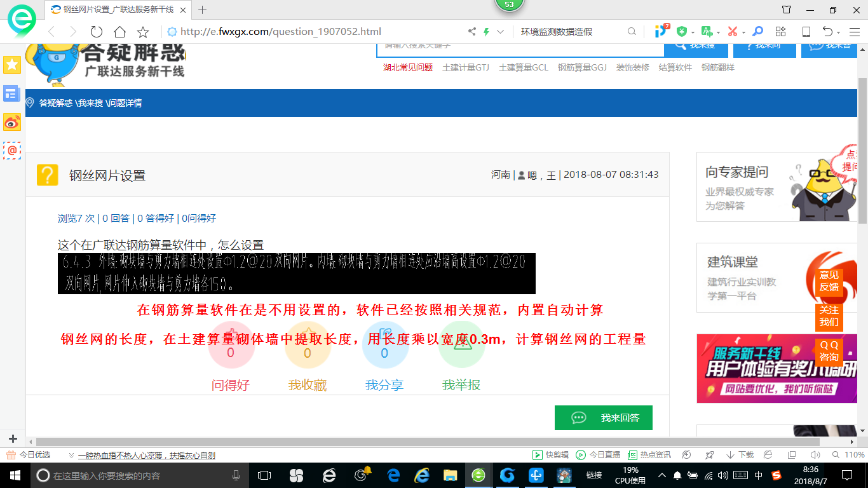
Task: Click the orange 关注我们 floating button
Action: 829,316
